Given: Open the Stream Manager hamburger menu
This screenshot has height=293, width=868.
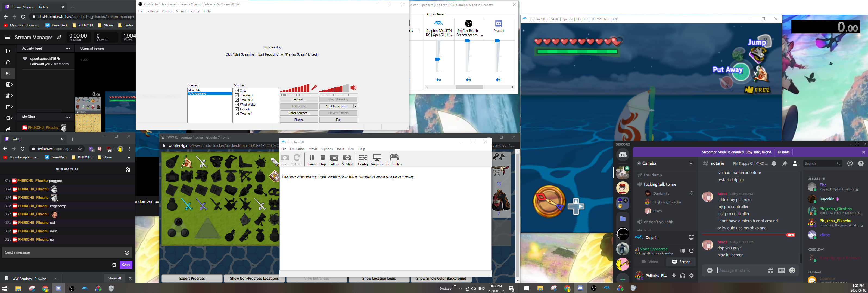Looking at the screenshot, I should point(7,38).
